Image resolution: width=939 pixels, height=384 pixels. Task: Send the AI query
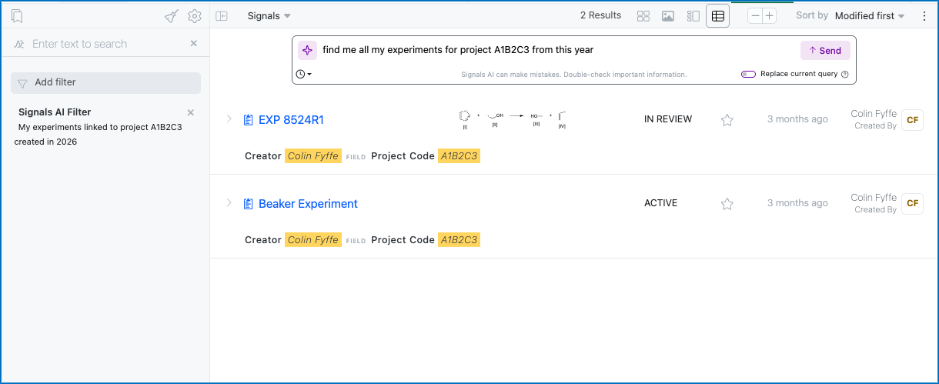[825, 51]
